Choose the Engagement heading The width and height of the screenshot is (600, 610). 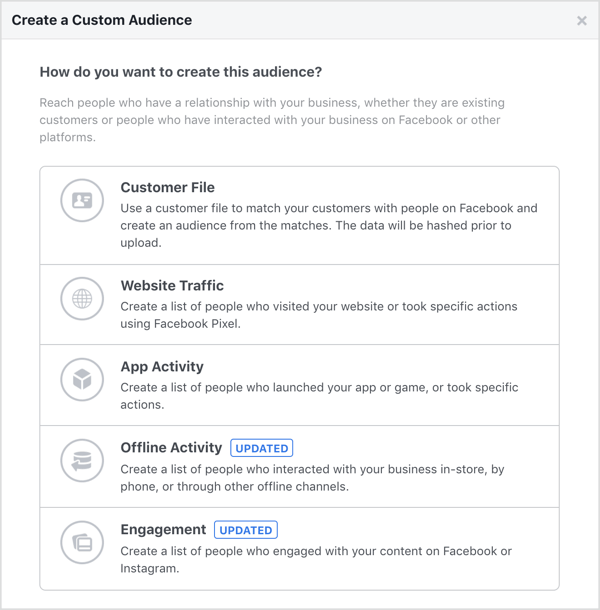163,529
